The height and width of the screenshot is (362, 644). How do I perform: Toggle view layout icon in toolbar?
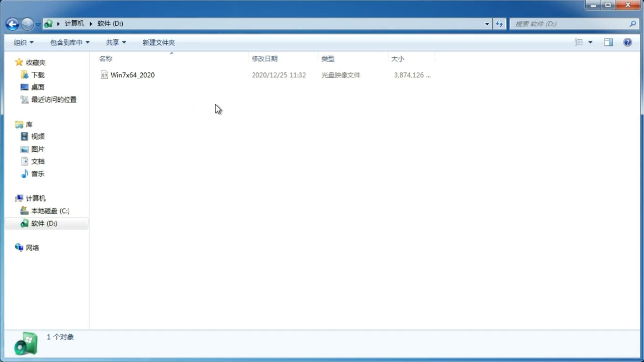click(x=608, y=42)
